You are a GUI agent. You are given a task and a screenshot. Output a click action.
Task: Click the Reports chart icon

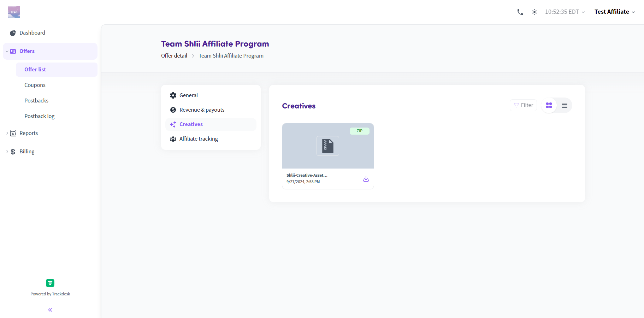pos(13,133)
